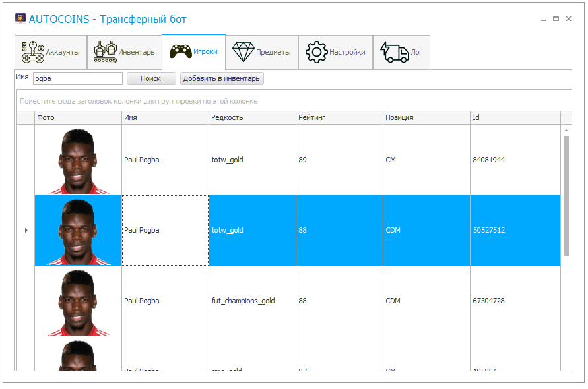The width and height of the screenshot is (588, 389).
Task: Click the inventory conveyor icon
Action: [x=106, y=52]
